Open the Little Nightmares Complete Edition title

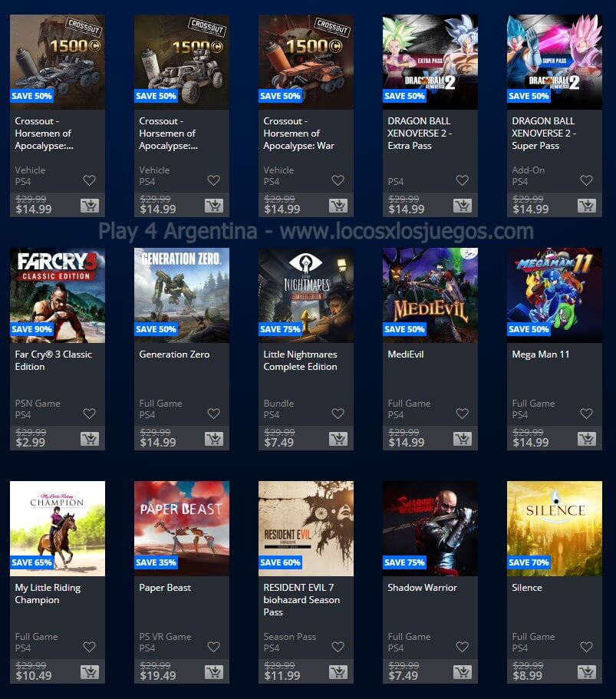(301, 361)
